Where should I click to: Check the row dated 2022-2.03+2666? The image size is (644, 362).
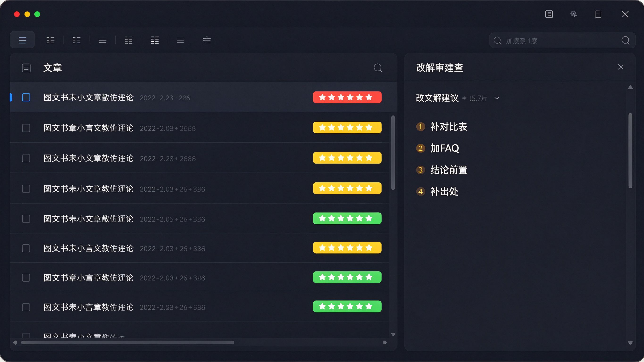[x=26, y=128]
